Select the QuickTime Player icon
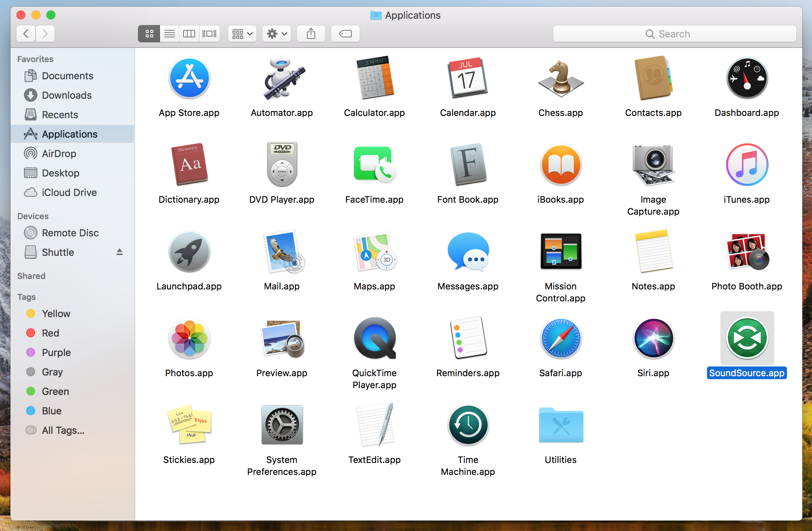This screenshot has height=531, width=812. (x=375, y=338)
